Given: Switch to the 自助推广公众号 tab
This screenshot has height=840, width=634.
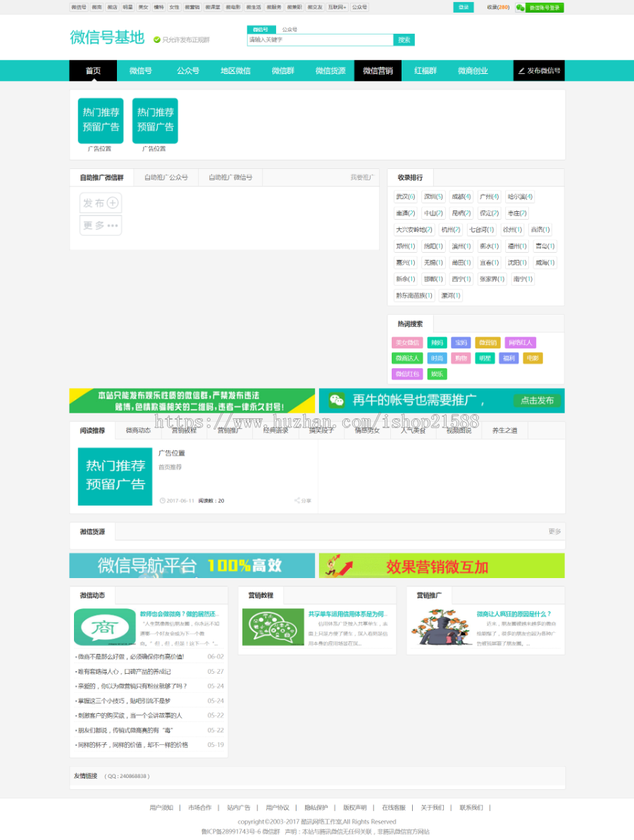Looking at the screenshot, I should [166, 177].
